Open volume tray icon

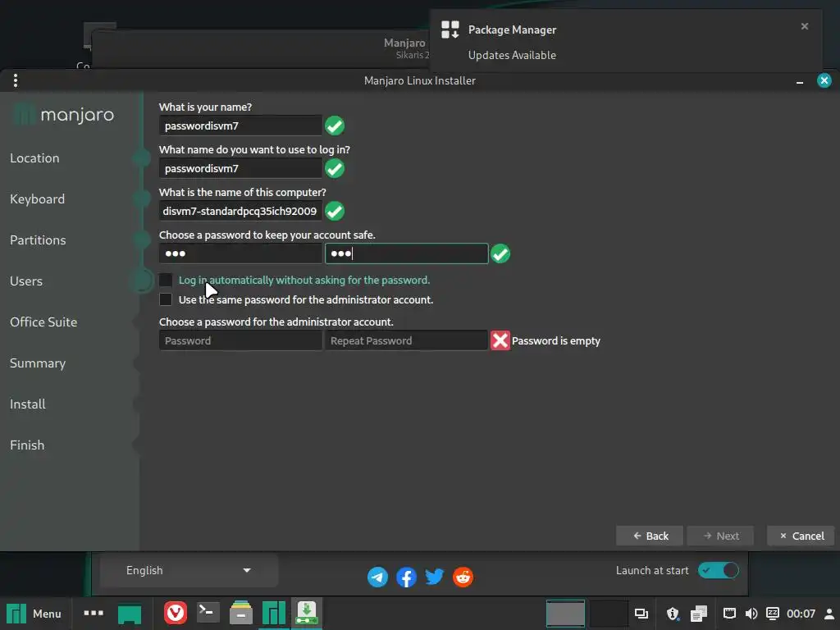pyautogui.click(x=751, y=614)
